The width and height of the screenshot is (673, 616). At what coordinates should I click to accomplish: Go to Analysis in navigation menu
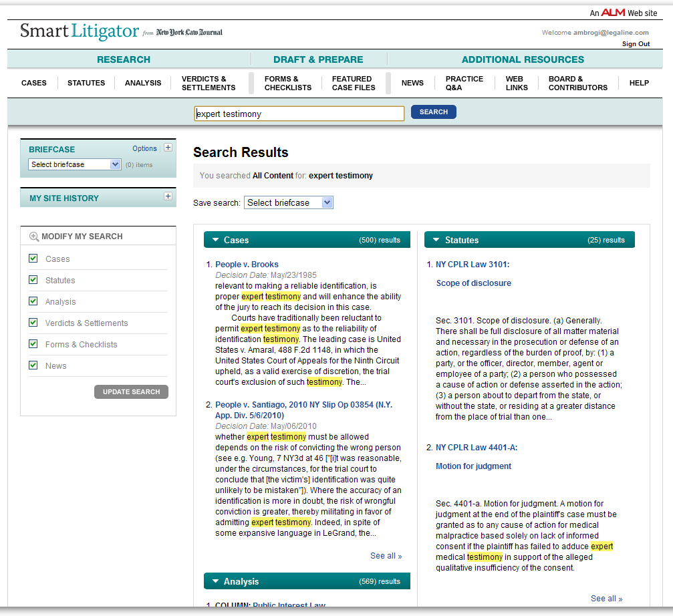(x=143, y=83)
